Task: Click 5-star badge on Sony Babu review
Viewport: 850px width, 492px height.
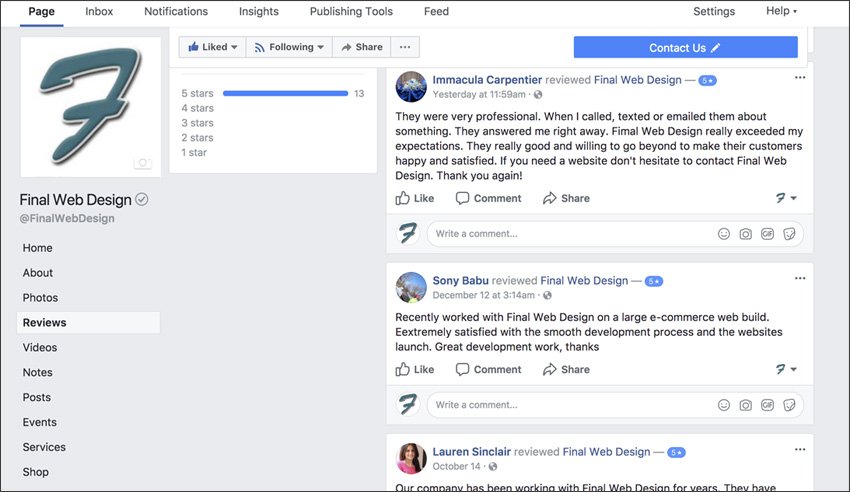Action: (x=654, y=281)
